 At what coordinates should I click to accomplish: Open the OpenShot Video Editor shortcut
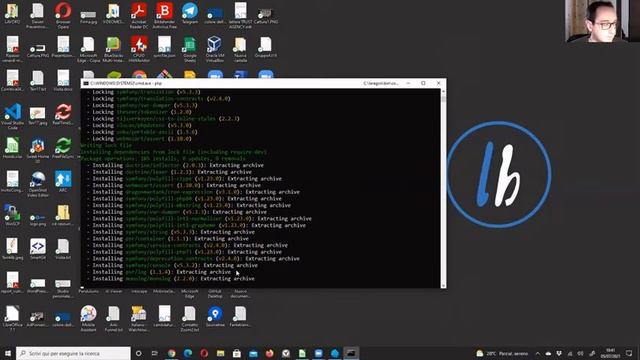click(38, 184)
